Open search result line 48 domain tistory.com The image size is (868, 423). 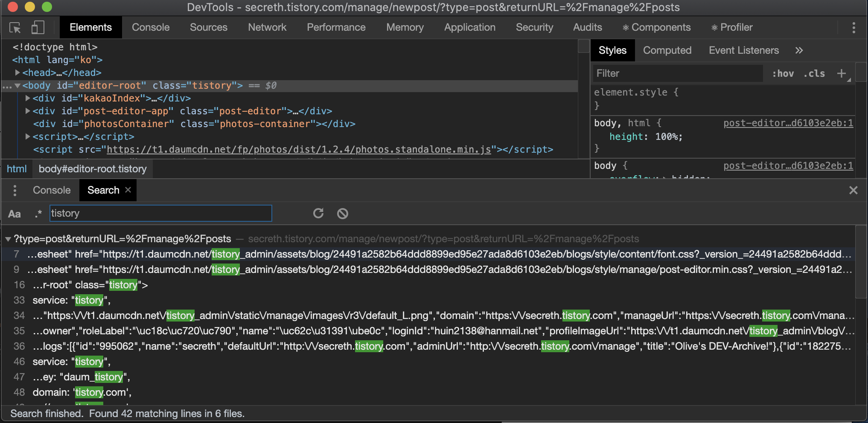click(428, 392)
